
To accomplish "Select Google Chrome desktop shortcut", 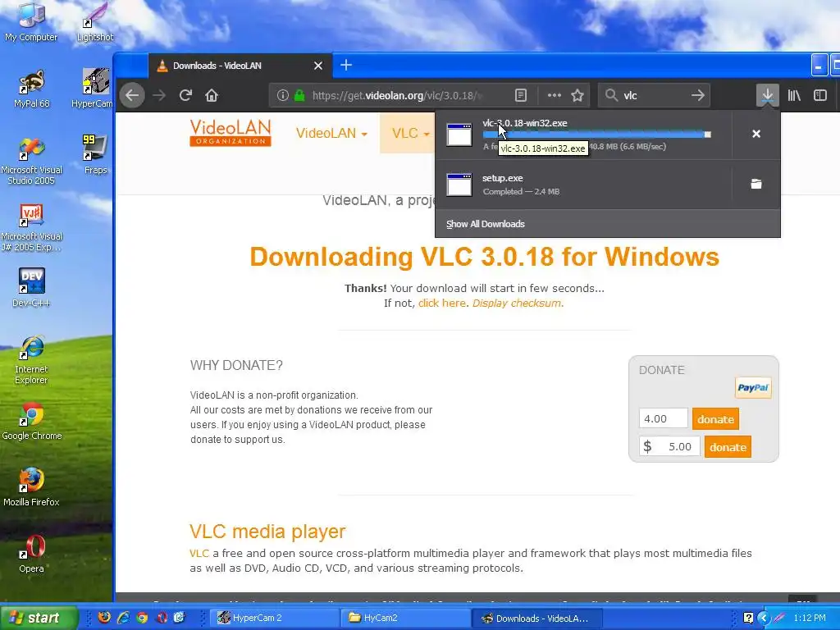I will coord(31,421).
